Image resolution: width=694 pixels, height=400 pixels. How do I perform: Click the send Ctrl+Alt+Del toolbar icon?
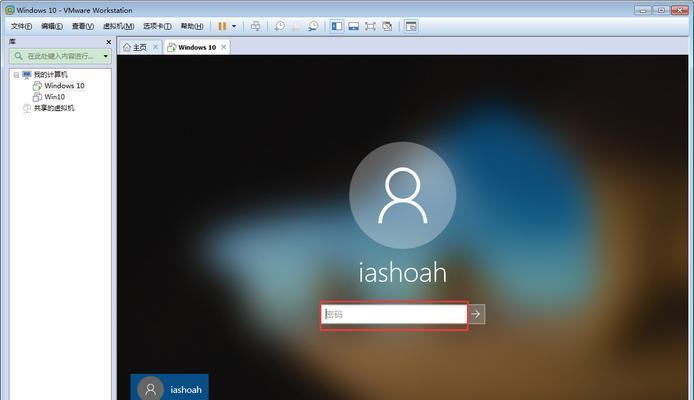pos(255,26)
